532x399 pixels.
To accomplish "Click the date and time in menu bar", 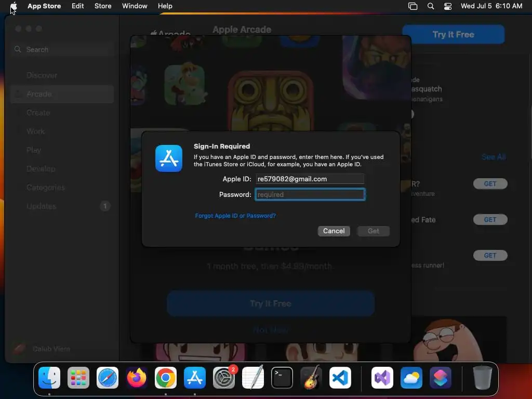I will pyautogui.click(x=491, y=6).
